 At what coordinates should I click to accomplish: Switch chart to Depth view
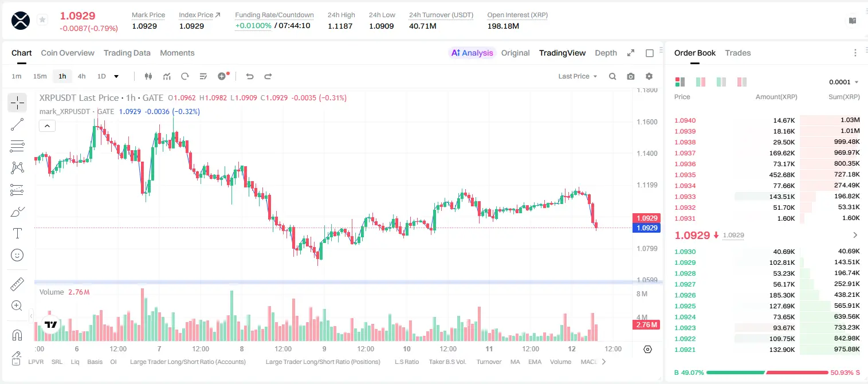[606, 53]
